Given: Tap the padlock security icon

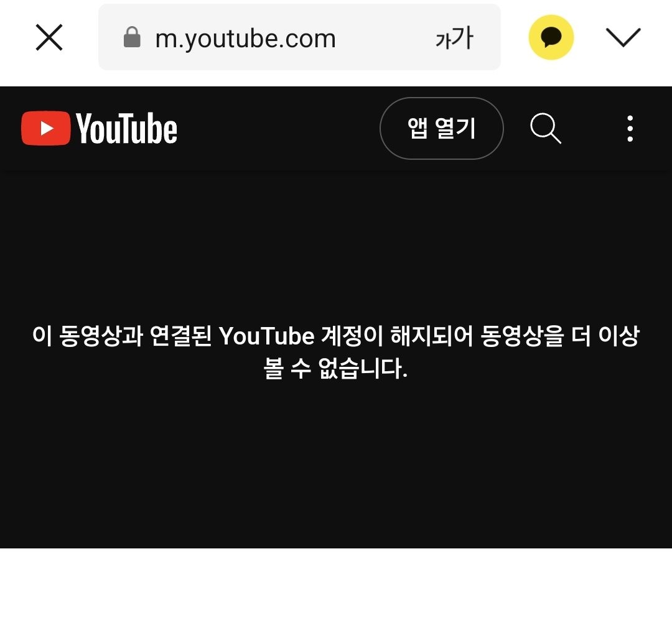Looking at the screenshot, I should [x=132, y=37].
